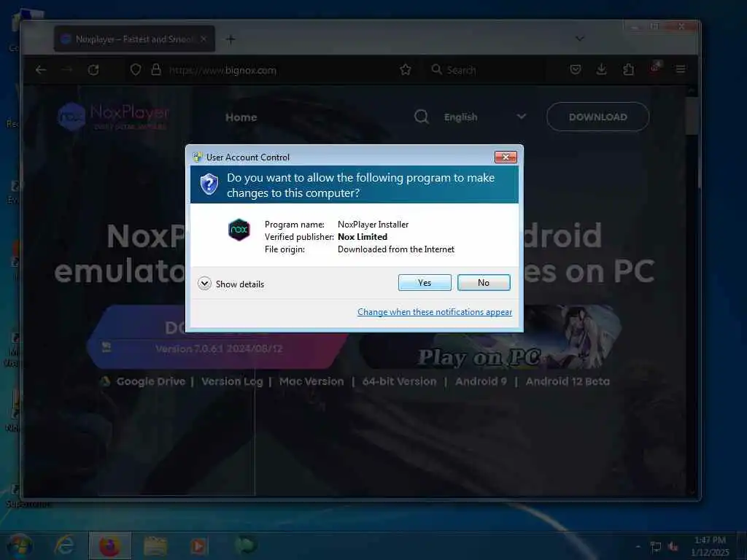This screenshot has width=747, height=560.
Task: Open the Firefox extensions puzzle icon
Action: 628,69
